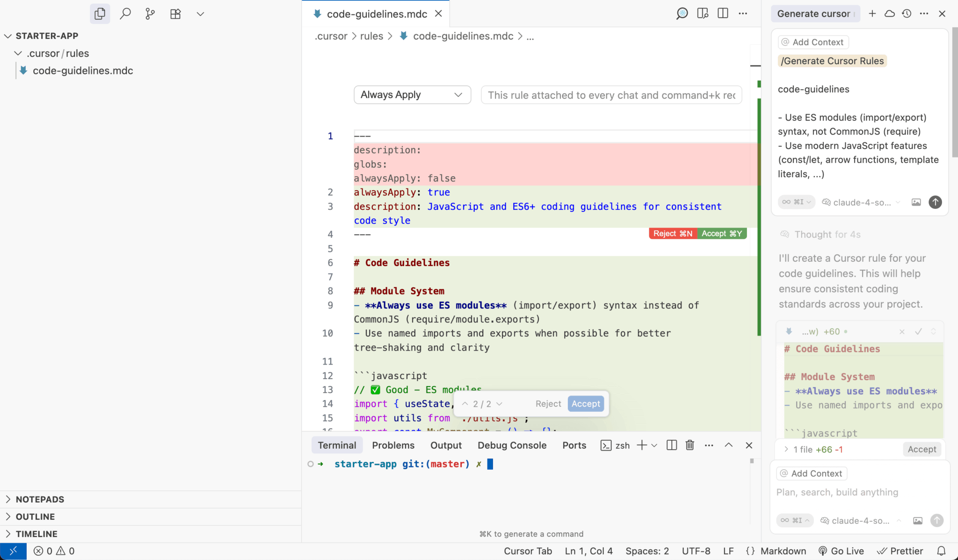Click Go Live in the status bar
This screenshot has height=560, width=958.
tap(841, 551)
